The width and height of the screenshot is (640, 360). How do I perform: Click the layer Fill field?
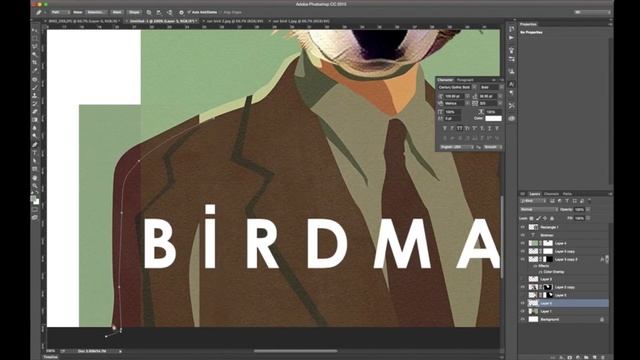580,218
